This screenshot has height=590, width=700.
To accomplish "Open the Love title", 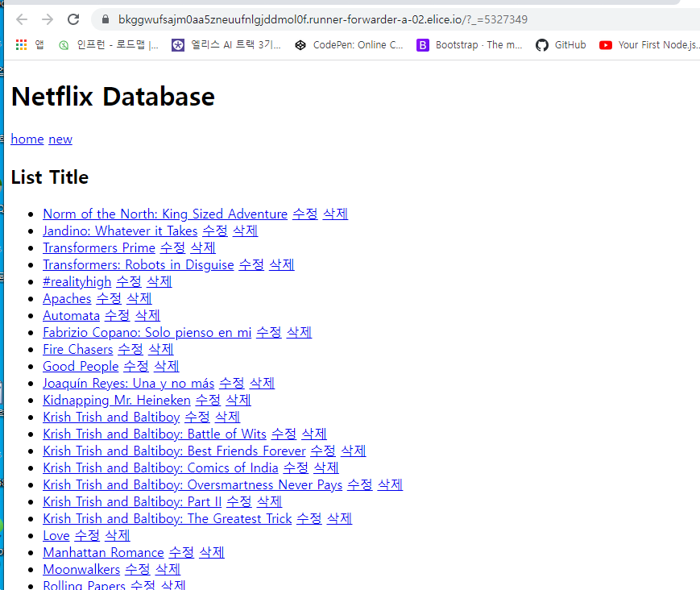I will (56, 537).
